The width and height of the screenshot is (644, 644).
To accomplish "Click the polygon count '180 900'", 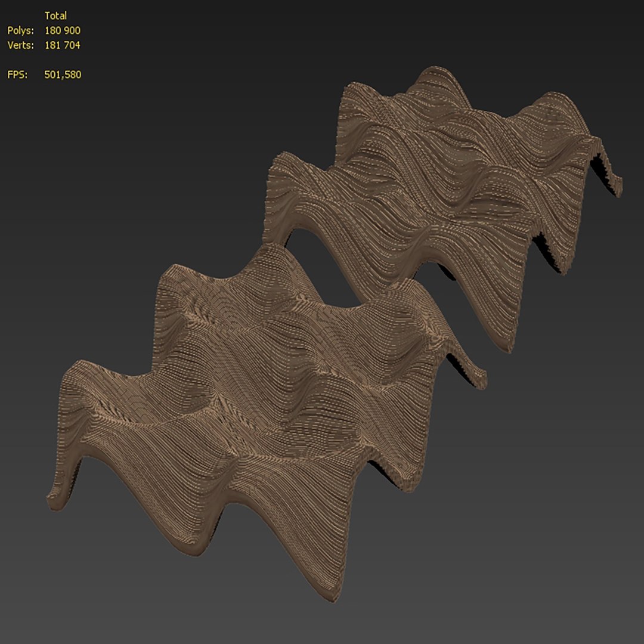I will [63, 30].
